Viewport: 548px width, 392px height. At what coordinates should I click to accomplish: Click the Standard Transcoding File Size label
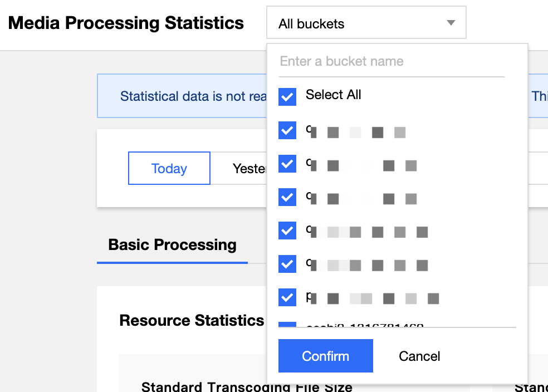(246, 387)
